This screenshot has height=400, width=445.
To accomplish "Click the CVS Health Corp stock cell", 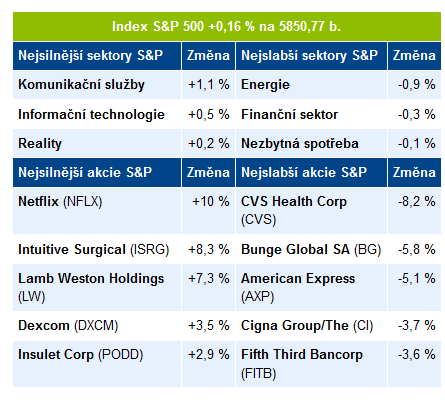I will point(311,211).
